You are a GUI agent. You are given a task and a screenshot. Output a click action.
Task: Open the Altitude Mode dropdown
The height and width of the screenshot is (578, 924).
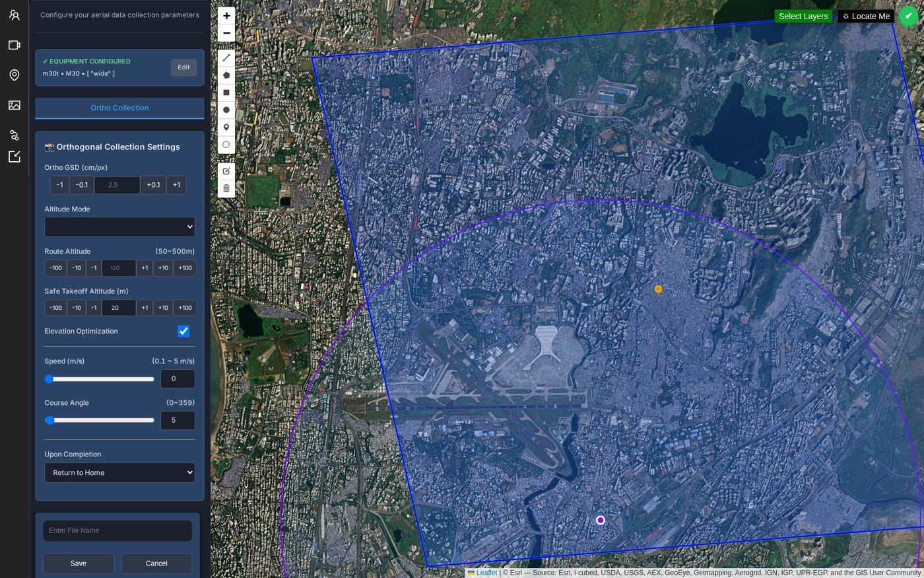coord(119,227)
